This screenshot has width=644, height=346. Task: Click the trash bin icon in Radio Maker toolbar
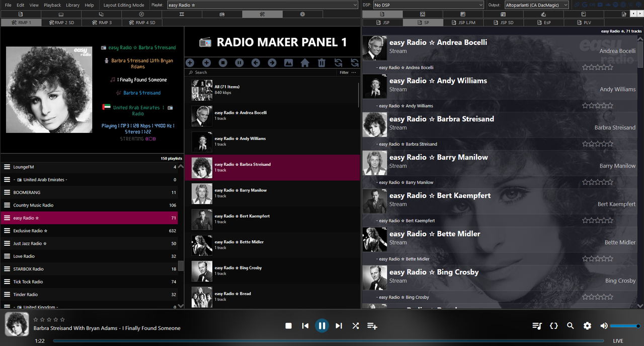click(x=322, y=62)
